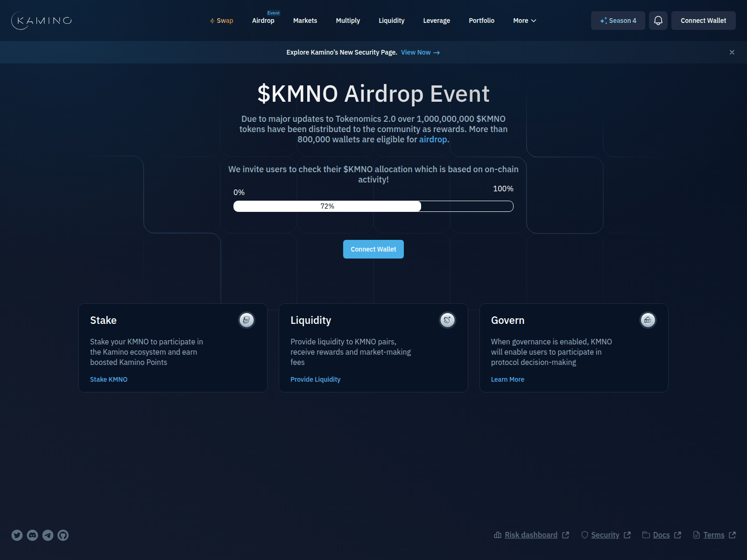Viewport: 747px width, 560px height.
Task: Click the Season 4 badge
Action: 618,21
